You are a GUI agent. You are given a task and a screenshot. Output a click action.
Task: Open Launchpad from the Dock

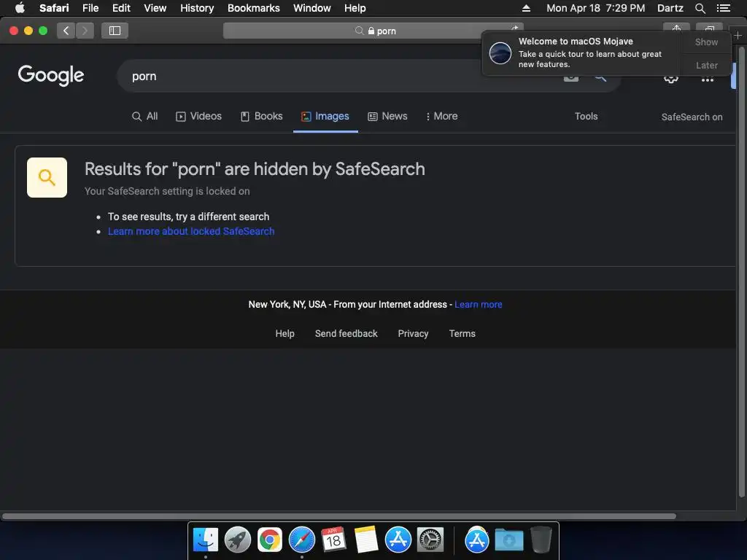point(238,540)
